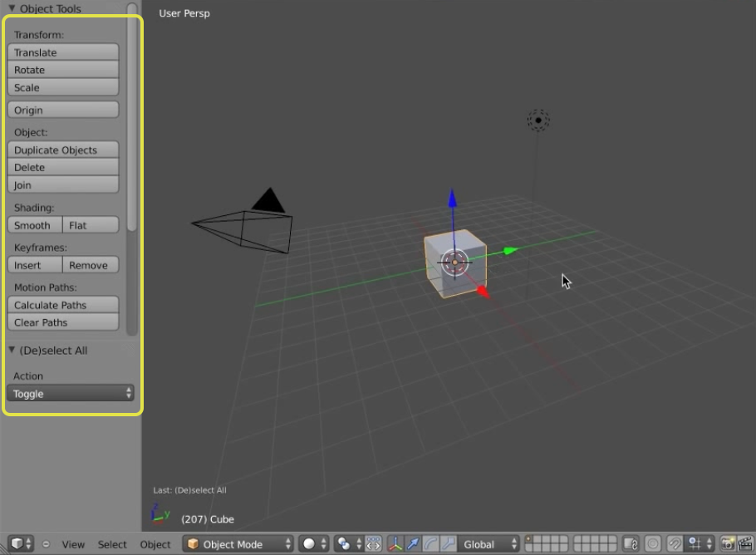Click the proportional editing icon
The height and width of the screenshot is (555, 756).
coord(652,544)
